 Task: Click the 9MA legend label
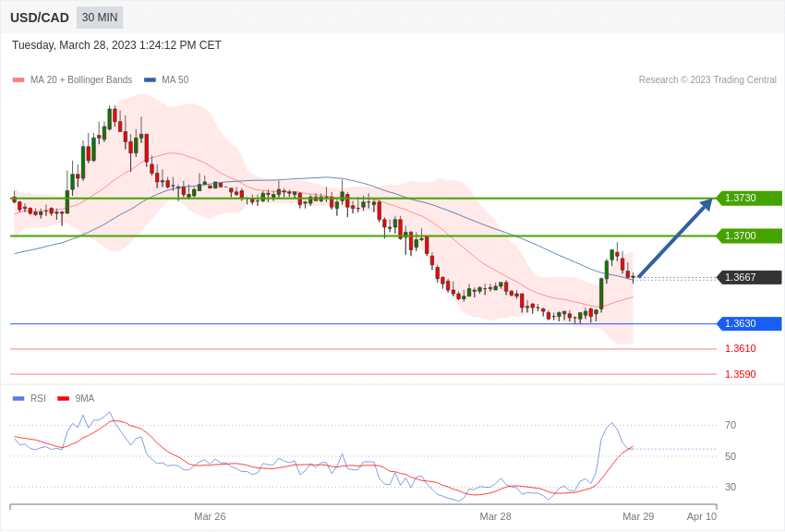pos(85,398)
